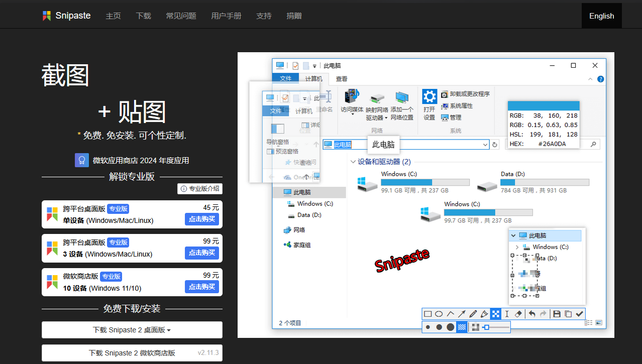Select the medium brush size dot
Image resolution: width=642 pixels, height=364 pixels.
pyautogui.click(x=439, y=327)
